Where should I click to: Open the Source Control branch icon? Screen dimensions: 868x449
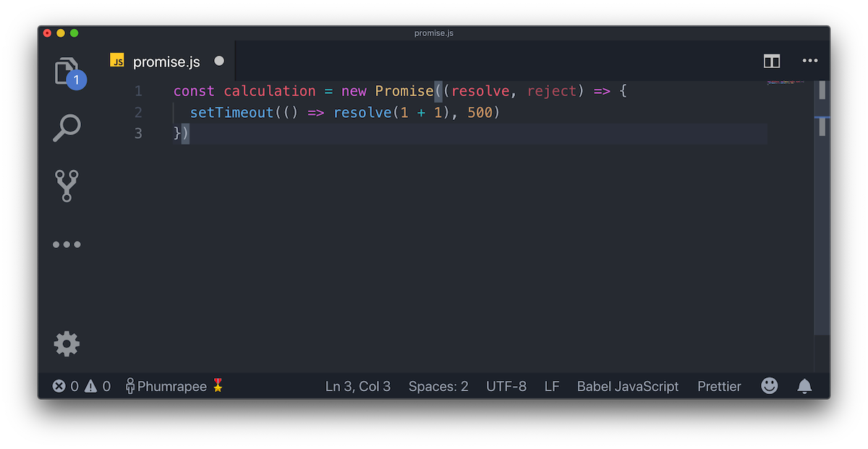point(67,186)
